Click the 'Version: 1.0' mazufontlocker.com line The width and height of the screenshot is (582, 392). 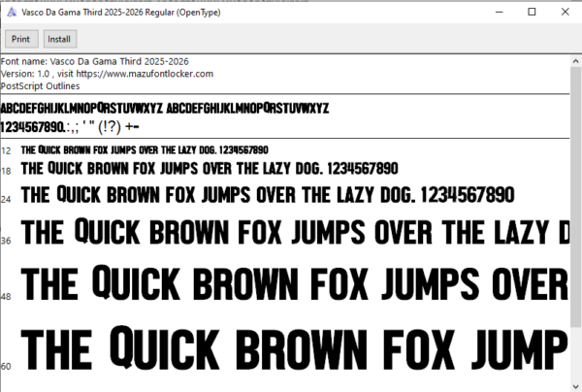(x=107, y=74)
